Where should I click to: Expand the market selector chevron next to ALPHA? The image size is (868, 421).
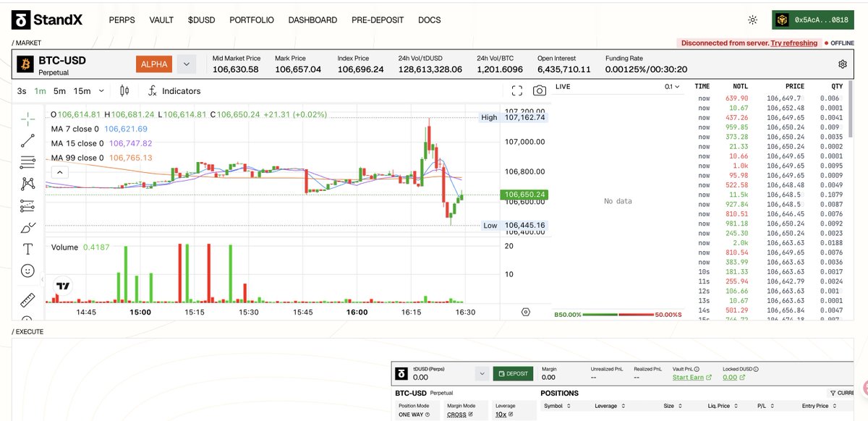coord(187,64)
